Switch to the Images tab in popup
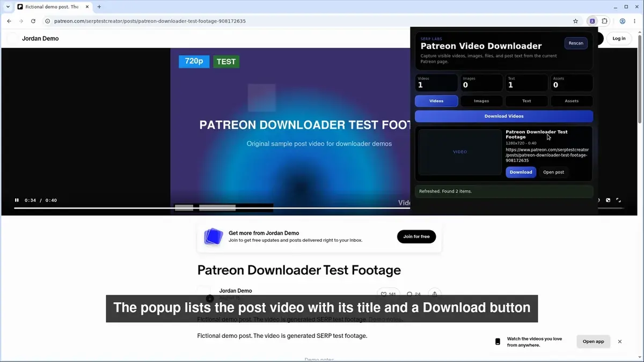The height and width of the screenshot is (362, 644). [481, 101]
